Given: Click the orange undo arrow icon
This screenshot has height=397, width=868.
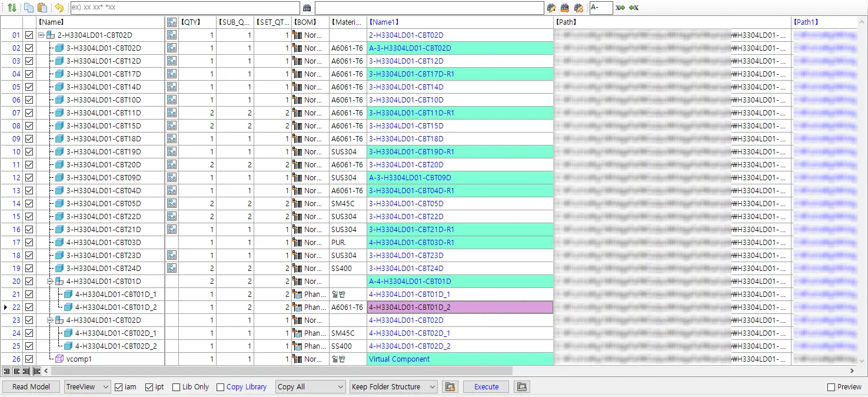Looking at the screenshot, I should click(x=59, y=8).
